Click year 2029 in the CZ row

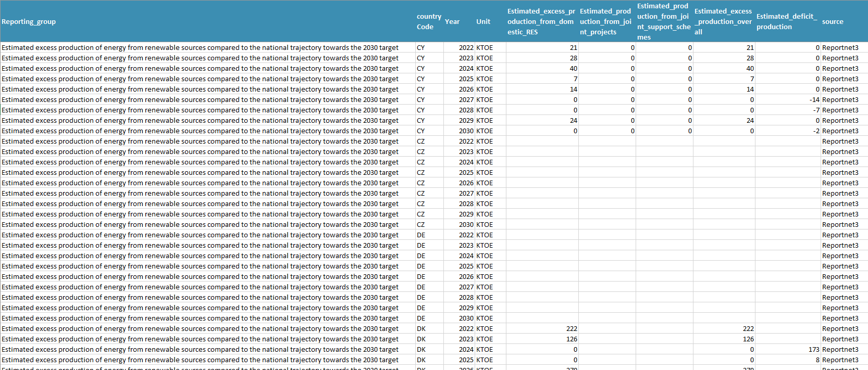click(x=466, y=214)
